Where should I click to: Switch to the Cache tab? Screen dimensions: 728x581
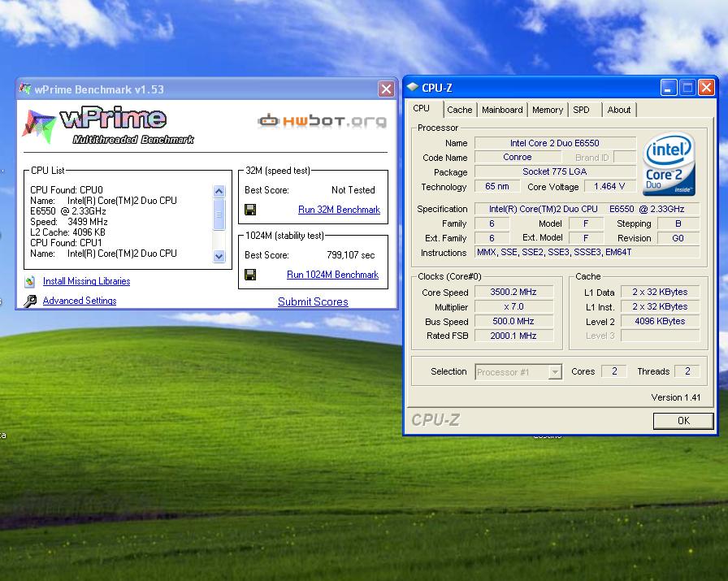tap(460, 110)
